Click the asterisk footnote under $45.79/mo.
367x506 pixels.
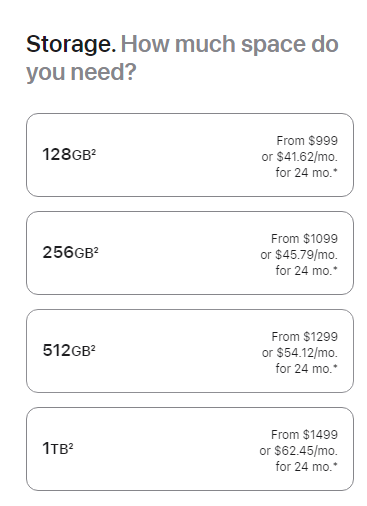pos(335,269)
